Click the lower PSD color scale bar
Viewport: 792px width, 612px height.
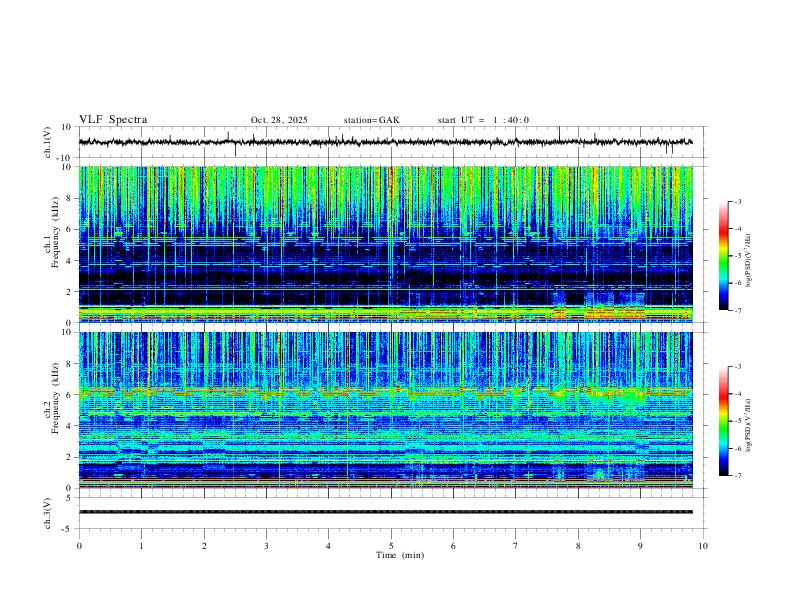(x=723, y=421)
